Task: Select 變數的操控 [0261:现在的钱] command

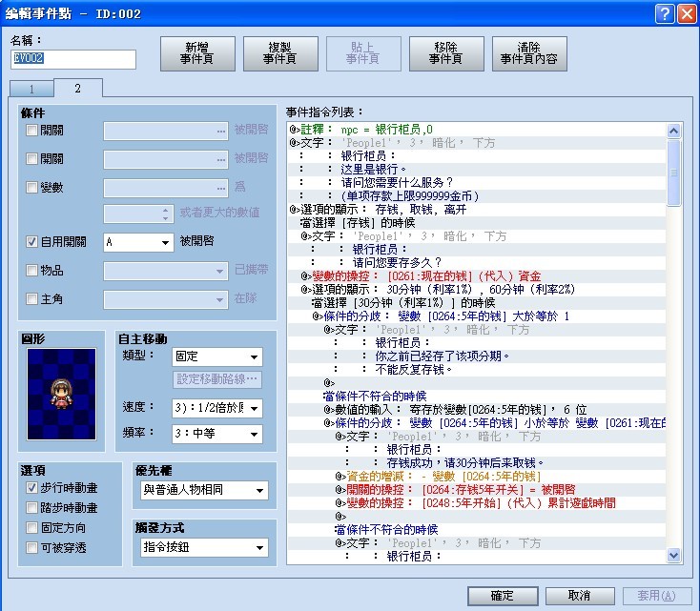Action: coord(476,276)
